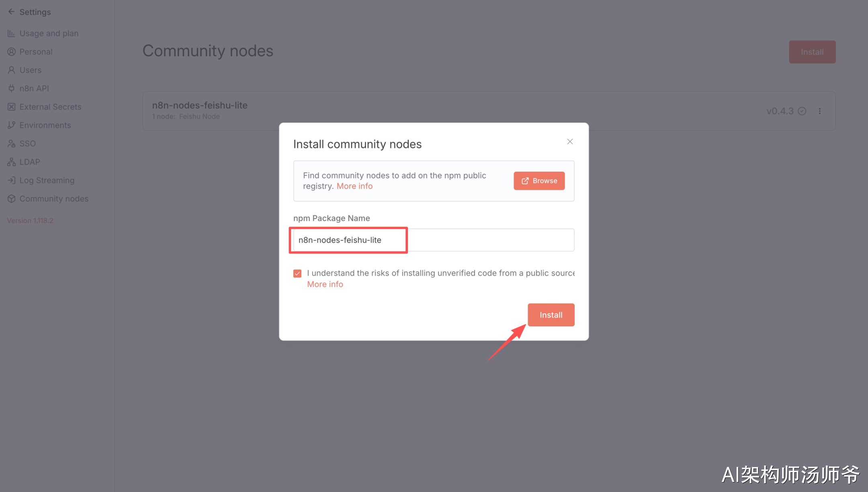Viewport: 868px width, 492px height.
Task: Open More info link below risk checkbox
Action: point(325,284)
